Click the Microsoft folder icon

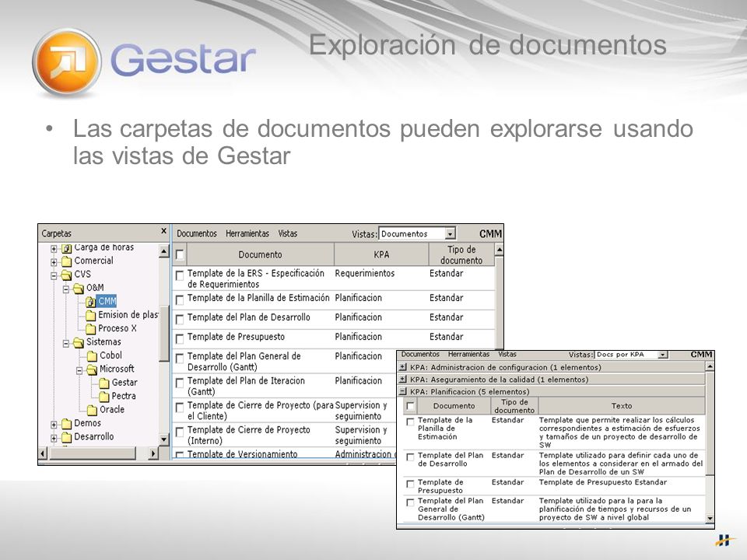93,369
